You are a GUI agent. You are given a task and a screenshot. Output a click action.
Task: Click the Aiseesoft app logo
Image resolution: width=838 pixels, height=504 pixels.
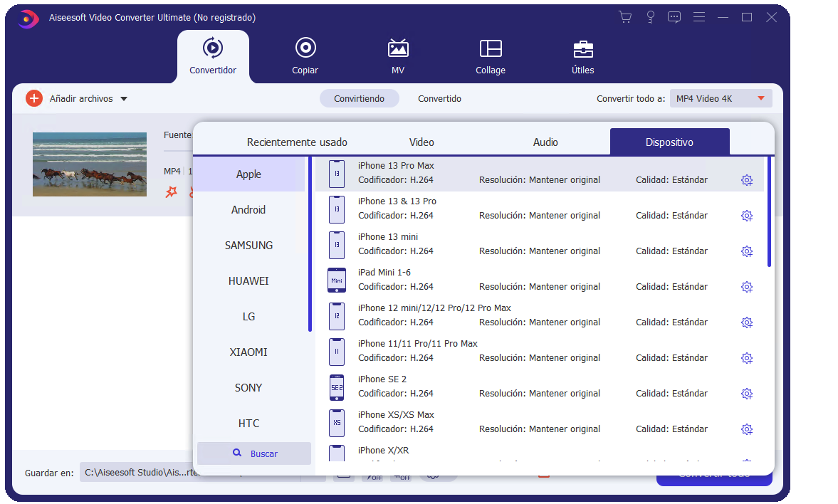[28, 19]
